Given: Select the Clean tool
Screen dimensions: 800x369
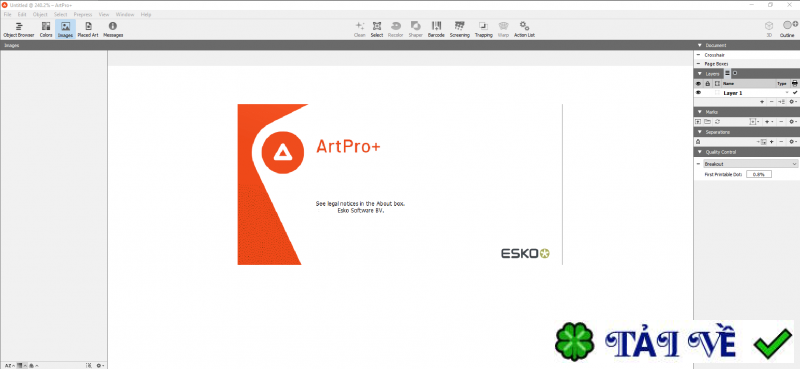Looking at the screenshot, I should [360, 29].
